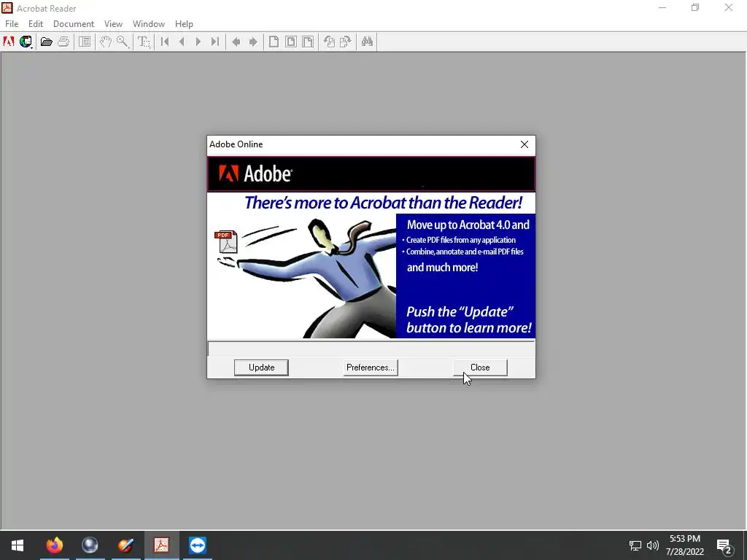Viewport: 747px width, 560px height.
Task: Open the Document menu
Action: pos(74,24)
